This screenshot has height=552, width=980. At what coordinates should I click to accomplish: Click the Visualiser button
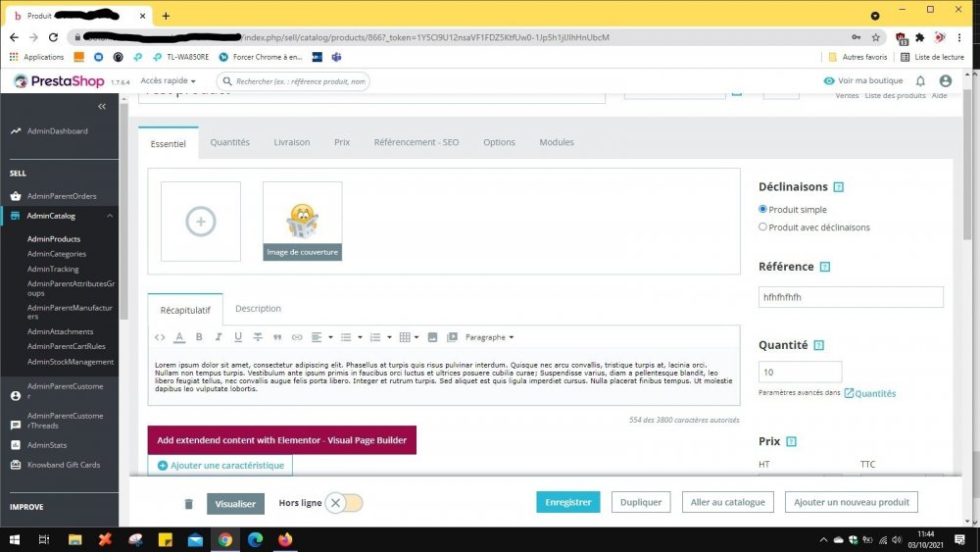coord(235,503)
